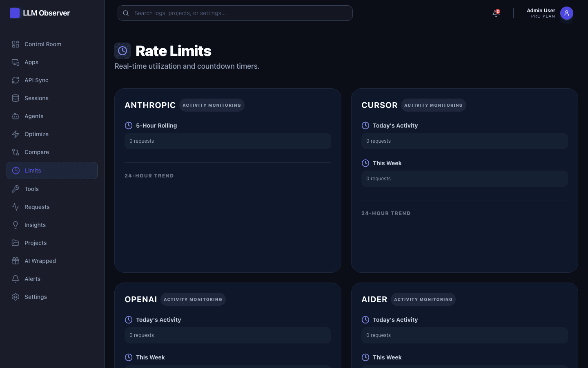Focus the search logs input field
Screen dimensions: 588x368
tap(235, 13)
